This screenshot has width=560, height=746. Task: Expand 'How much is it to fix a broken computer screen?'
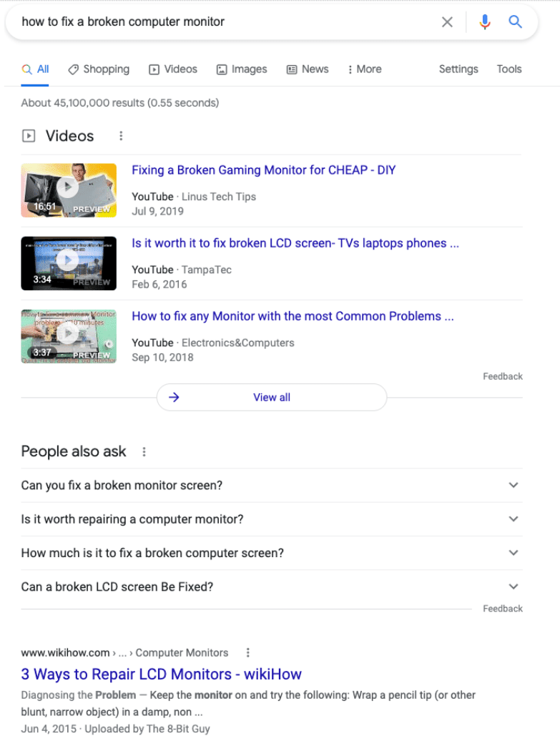click(272, 553)
